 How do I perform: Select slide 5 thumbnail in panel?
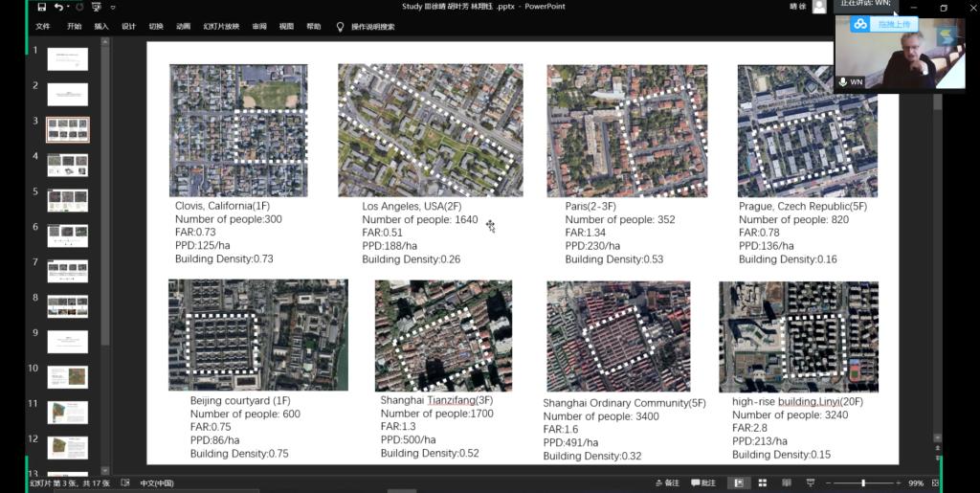[68, 200]
